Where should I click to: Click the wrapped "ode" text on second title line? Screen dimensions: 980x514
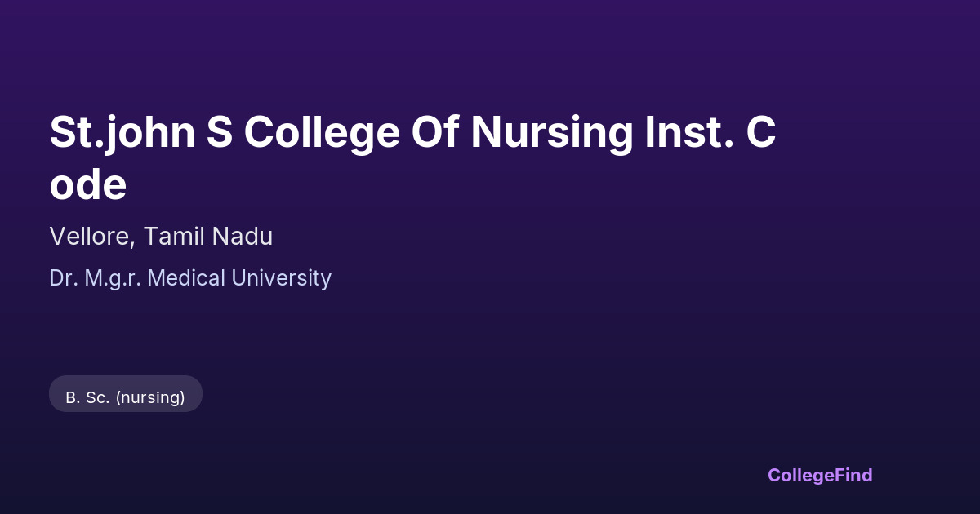(87, 184)
